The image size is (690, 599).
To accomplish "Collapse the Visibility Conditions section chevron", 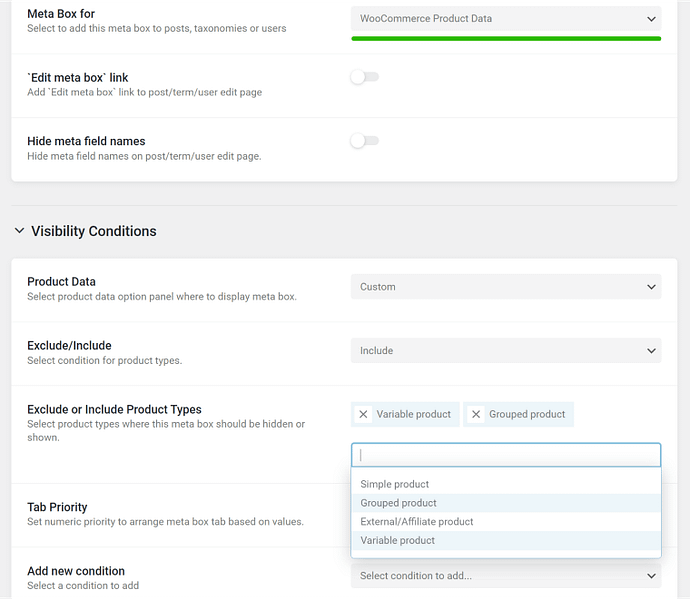I will [x=19, y=231].
